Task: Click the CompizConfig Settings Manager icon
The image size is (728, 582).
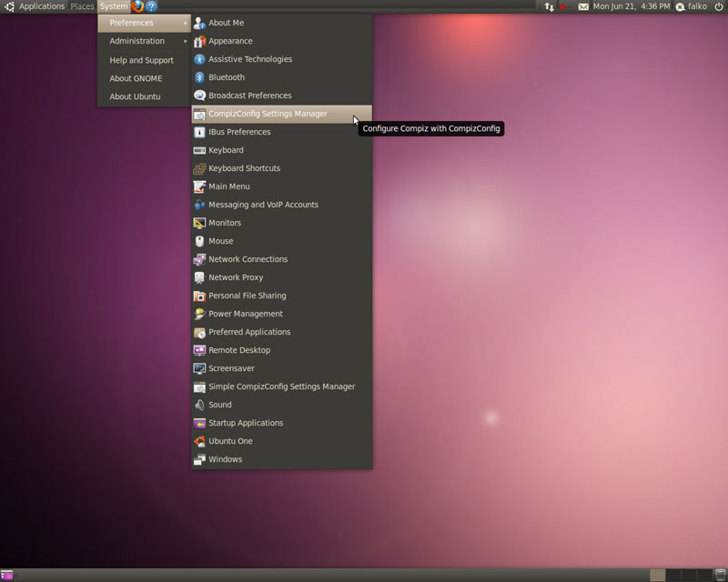Action: (199, 115)
